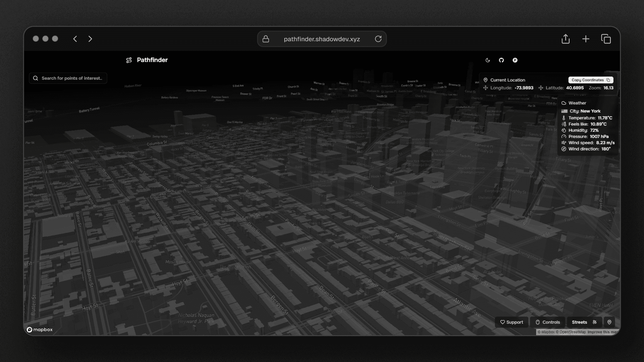Show browser tab overview
Image resolution: width=644 pixels, height=362 pixels.
(606, 39)
